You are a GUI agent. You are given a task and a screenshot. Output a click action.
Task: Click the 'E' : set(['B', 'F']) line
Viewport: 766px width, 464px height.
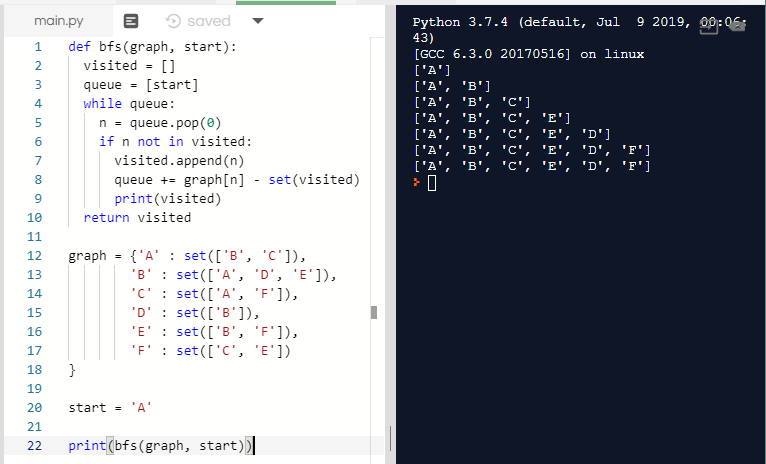pos(214,332)
